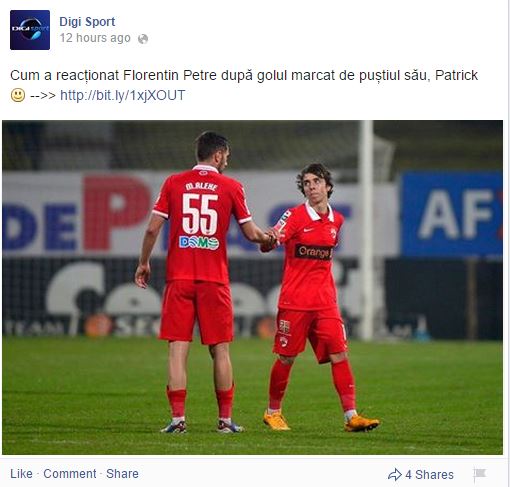Click the public globe privacy icon

(143, 39)
